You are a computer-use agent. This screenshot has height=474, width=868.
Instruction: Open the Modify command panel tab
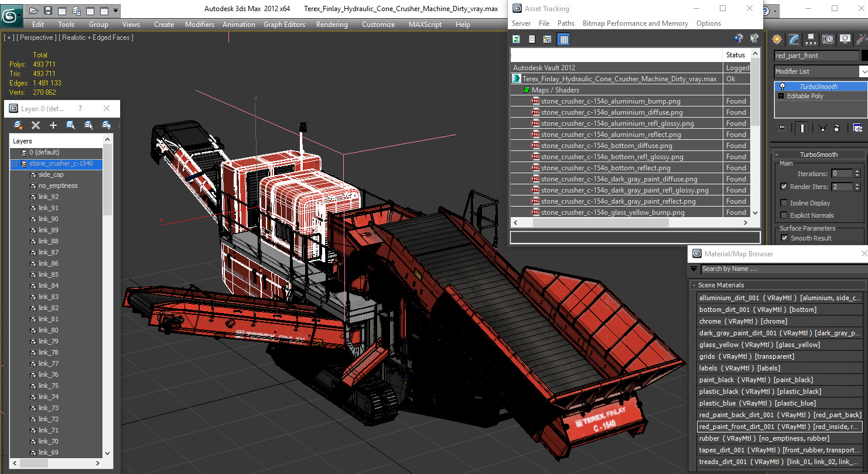point(794,39)
